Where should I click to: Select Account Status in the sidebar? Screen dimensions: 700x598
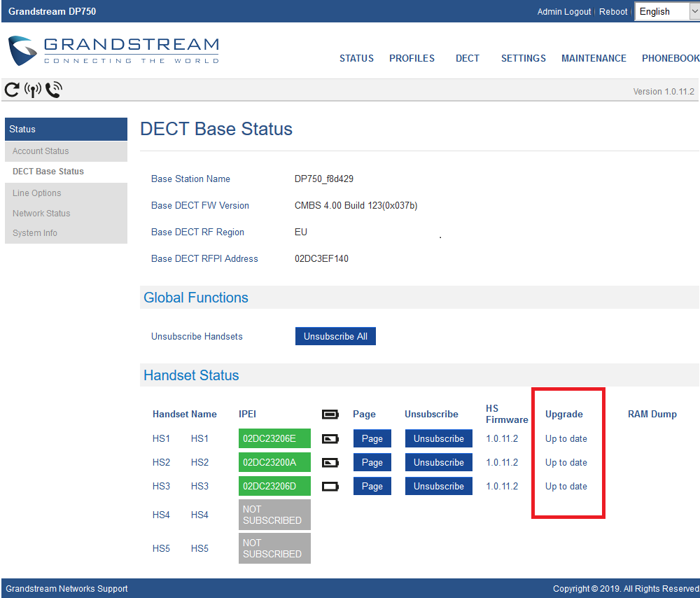click(41, 151)
